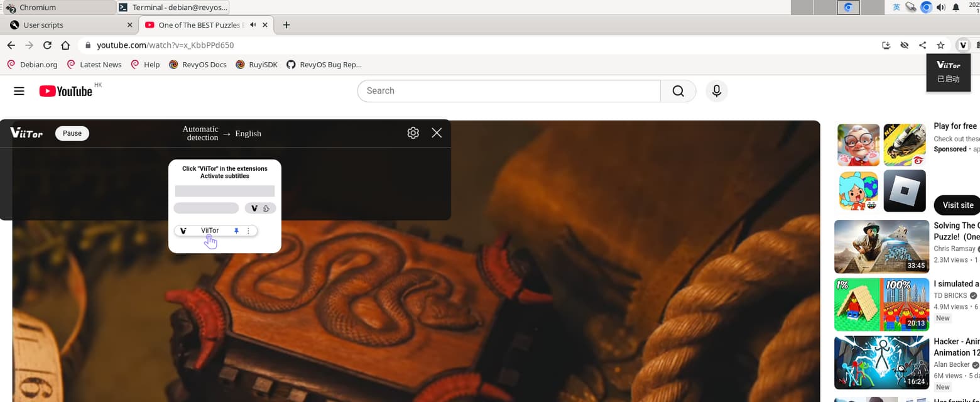Image resolution: width=980 pixels, height=402 pixels.
Task: Start voice search with microphone icon
Action: [x=716, y=91]
